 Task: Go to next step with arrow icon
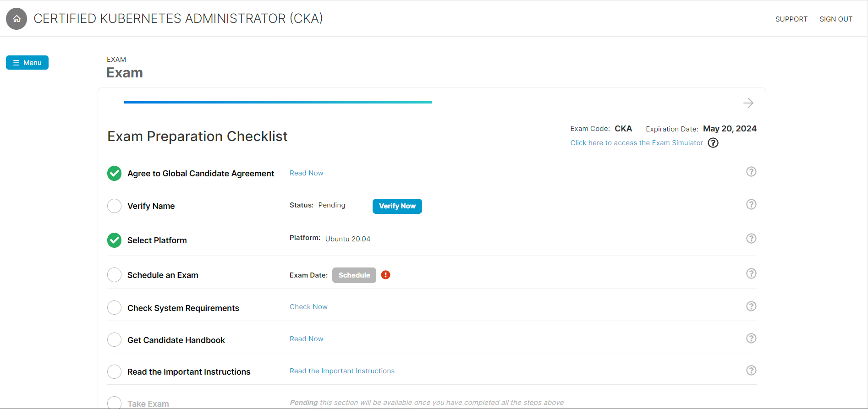tap(748, 103)
